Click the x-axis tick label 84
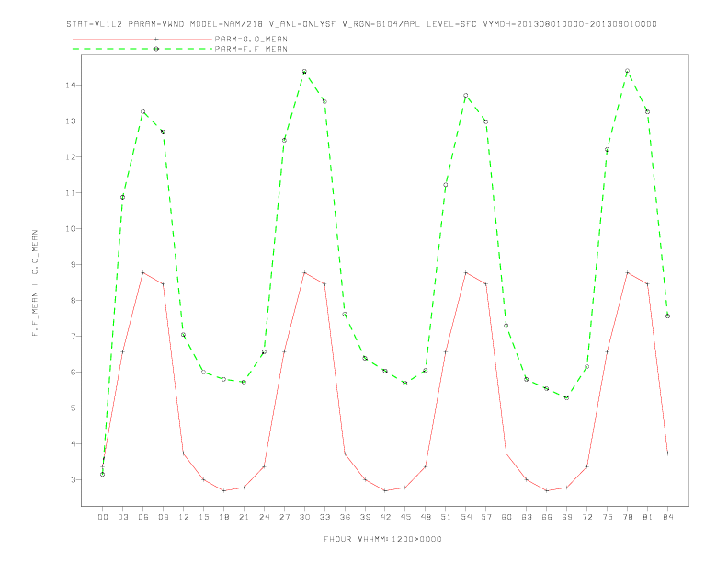Screen dimensions: 728x563 point(667,517)
